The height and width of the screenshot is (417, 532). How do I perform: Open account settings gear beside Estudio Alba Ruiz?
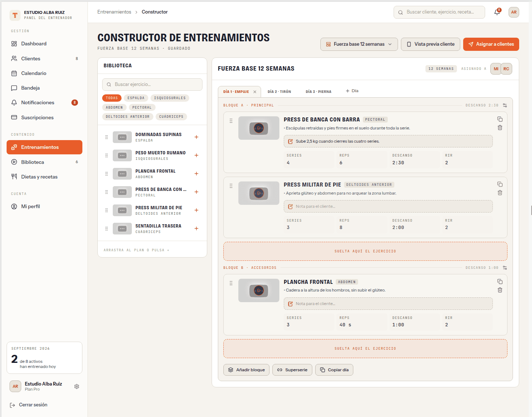pyautogui.click(x=77, y=386)
